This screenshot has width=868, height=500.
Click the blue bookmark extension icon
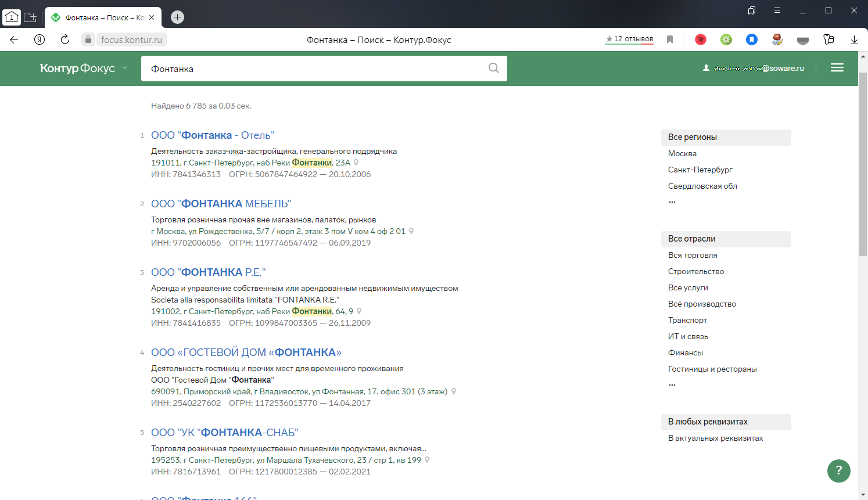752,39
